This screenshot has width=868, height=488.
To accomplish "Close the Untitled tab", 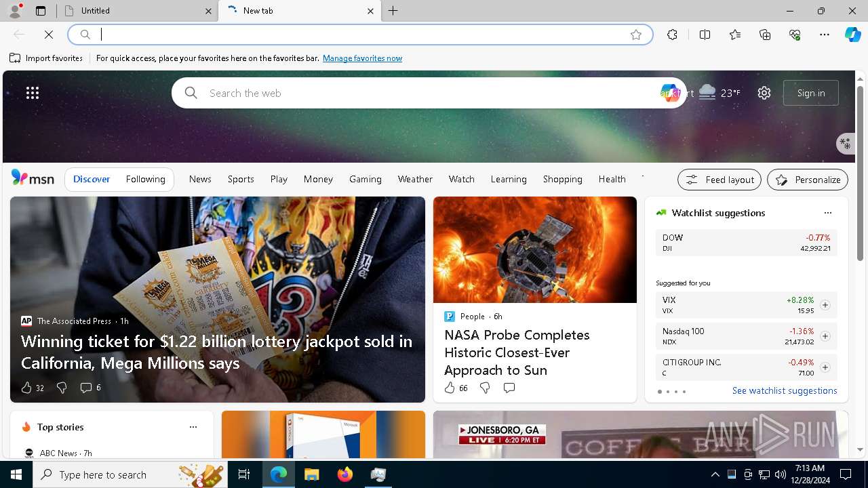I will [208, 11].
